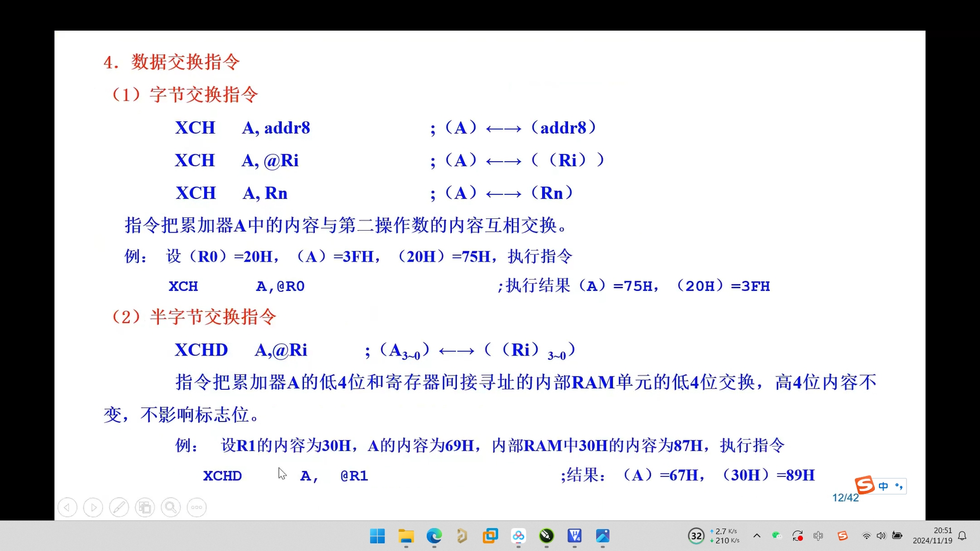
Task: Open the Windows Start menu
Action: coord(377,536)
